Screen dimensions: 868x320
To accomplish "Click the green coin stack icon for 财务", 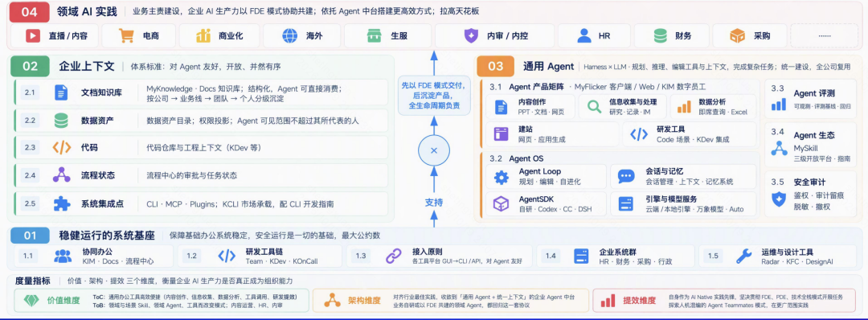I will click(660, 36).
